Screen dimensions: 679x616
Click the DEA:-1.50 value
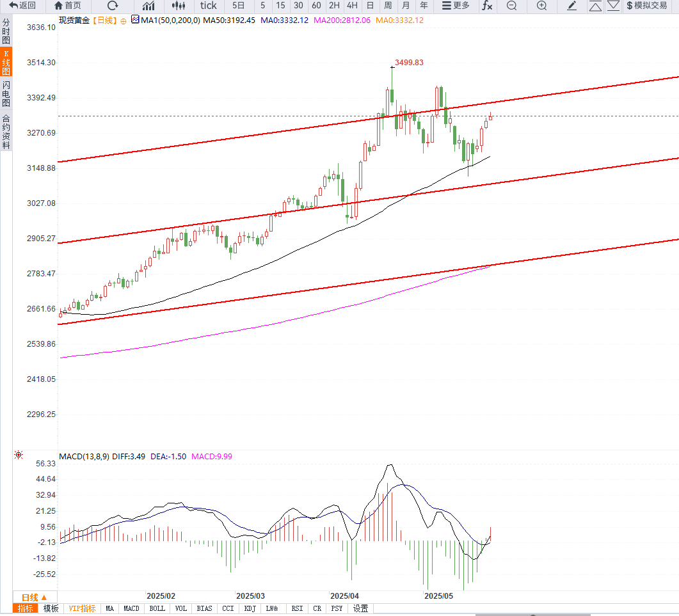(168, 456)
